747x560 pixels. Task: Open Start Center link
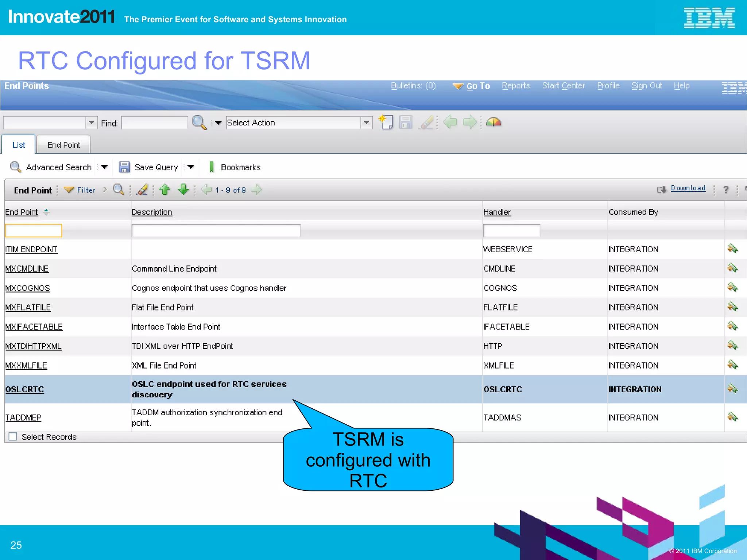coord(564,86)
